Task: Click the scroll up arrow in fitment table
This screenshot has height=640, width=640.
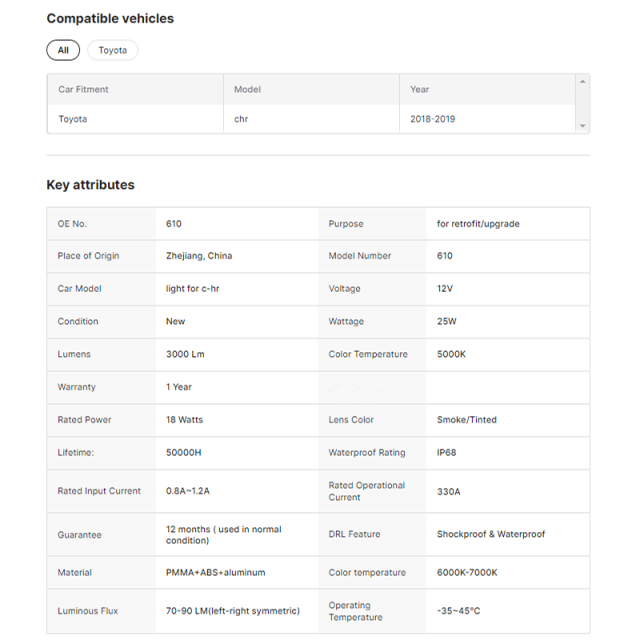Action: [x=582, y=82]
